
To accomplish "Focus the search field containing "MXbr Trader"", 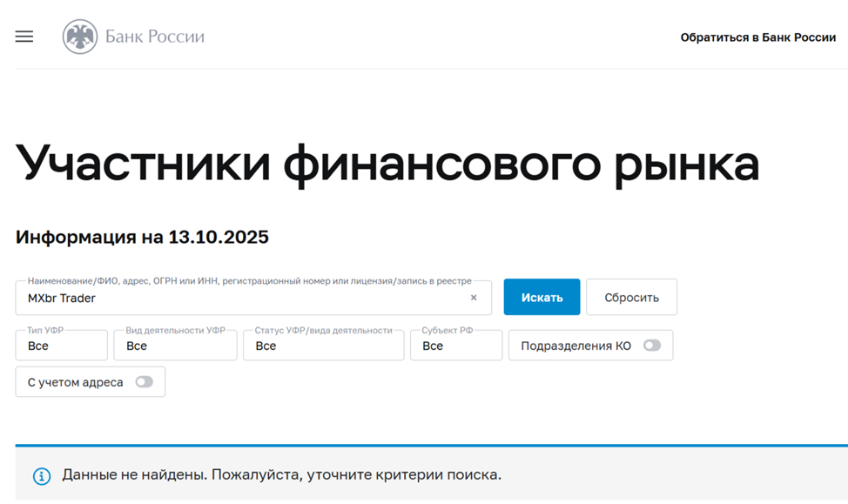I will click(x=244, y=299).
